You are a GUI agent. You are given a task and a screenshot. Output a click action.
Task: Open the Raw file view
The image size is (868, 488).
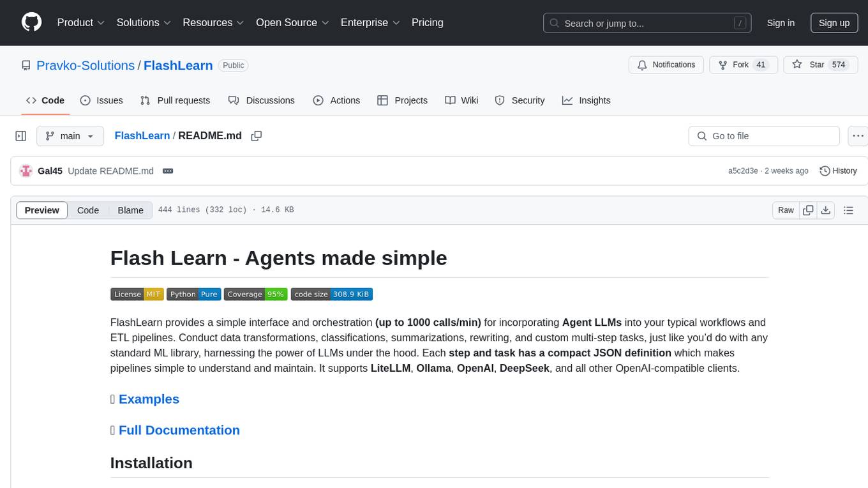pos(786,210)
